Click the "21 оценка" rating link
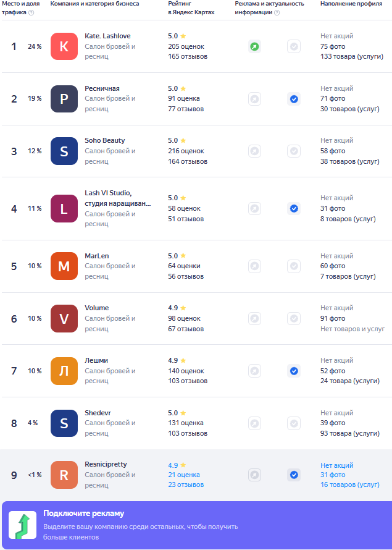 pyautogui.click(x=184, y=475)
